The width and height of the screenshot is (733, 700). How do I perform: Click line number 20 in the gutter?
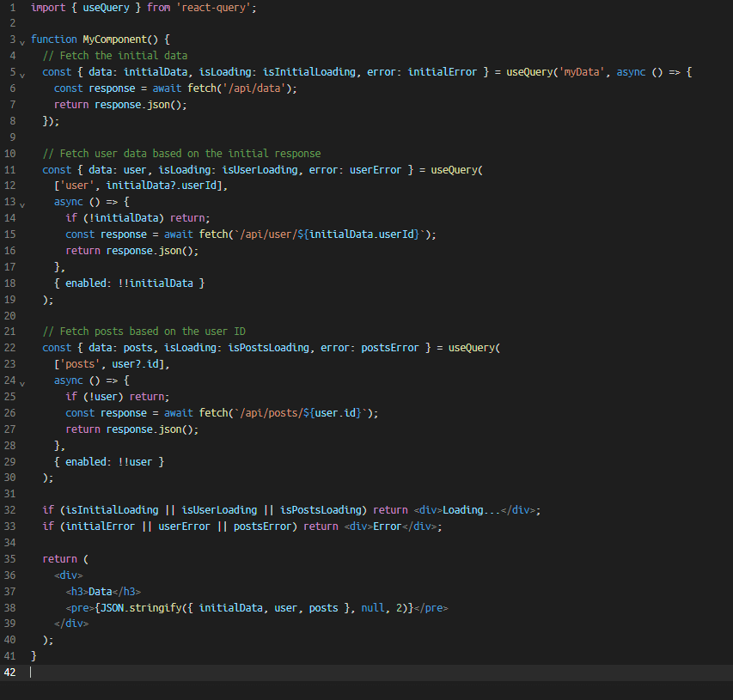pyautogui.click(x=9, y=316)
